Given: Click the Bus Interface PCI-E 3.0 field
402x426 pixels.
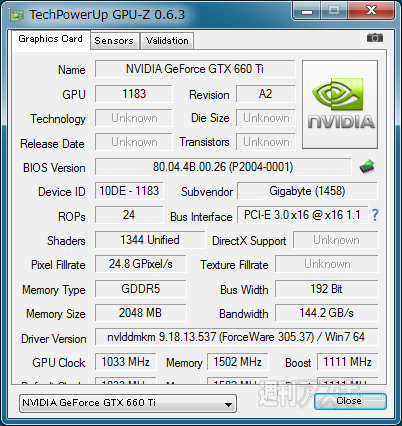Looking at the screenshot, I should tap(302, 215).
